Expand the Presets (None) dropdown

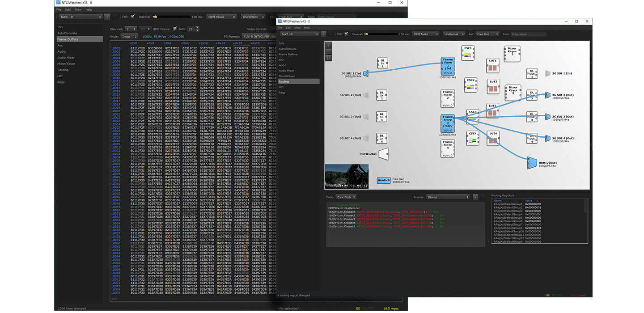click(x=448, y=197)
